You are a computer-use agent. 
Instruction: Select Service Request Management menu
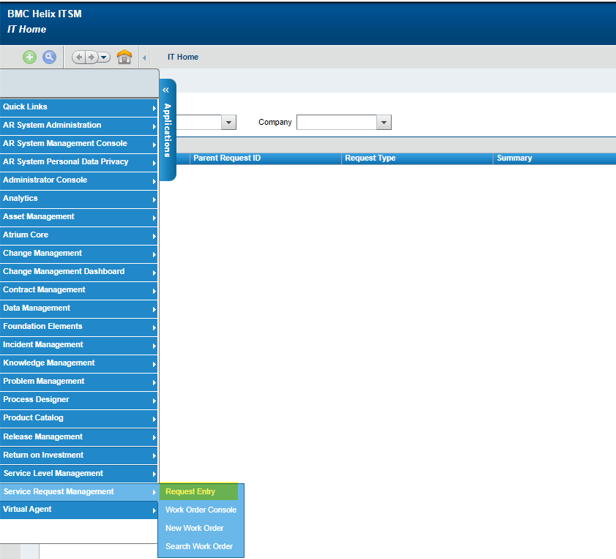click(79, 492)
